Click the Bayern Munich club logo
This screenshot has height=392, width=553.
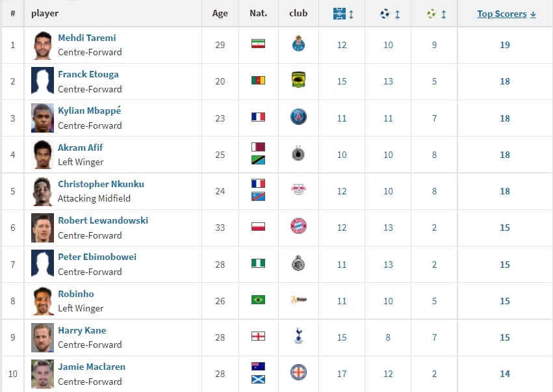pos(298,227)
